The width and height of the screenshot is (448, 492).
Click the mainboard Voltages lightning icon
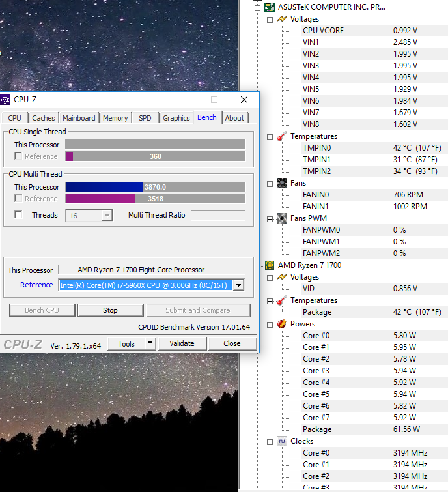(x=282, y=19)
